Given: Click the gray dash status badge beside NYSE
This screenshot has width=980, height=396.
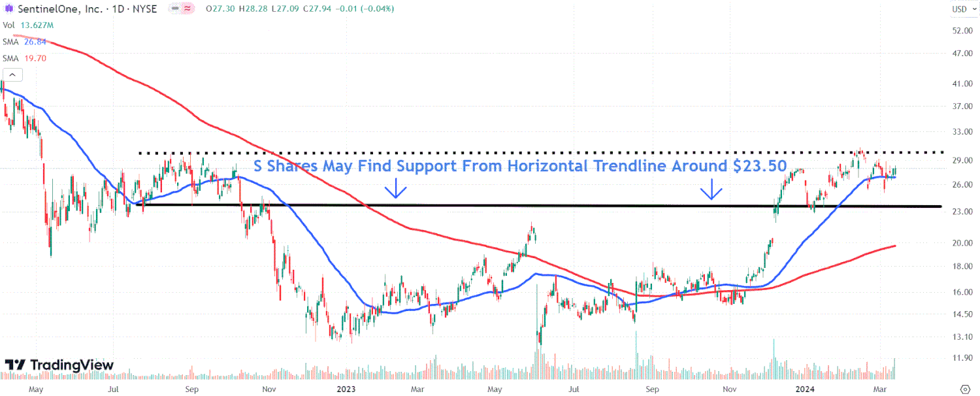Looking at the screenshot, I should [174, 9].
